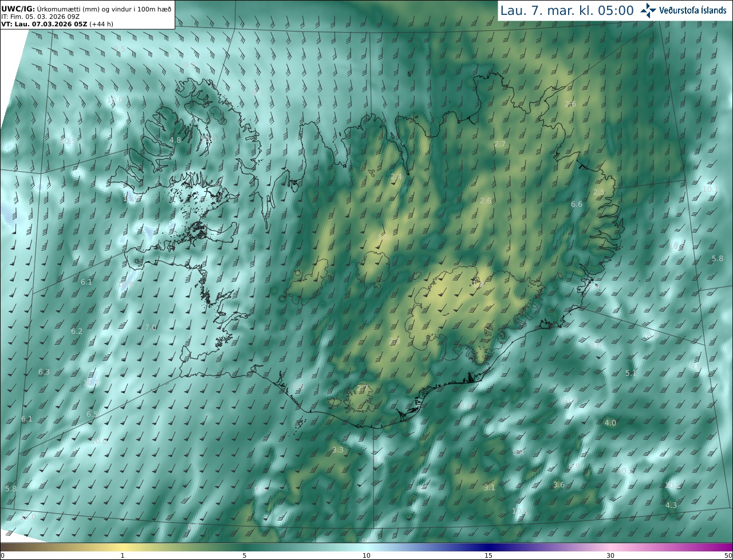Click the 6.3 value on the map

(x=44, y=372)
